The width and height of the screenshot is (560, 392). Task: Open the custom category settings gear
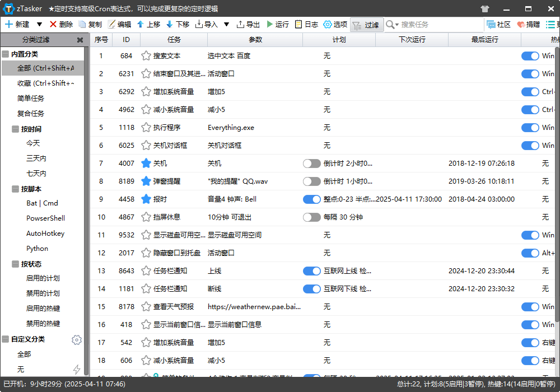coord(77,339)
